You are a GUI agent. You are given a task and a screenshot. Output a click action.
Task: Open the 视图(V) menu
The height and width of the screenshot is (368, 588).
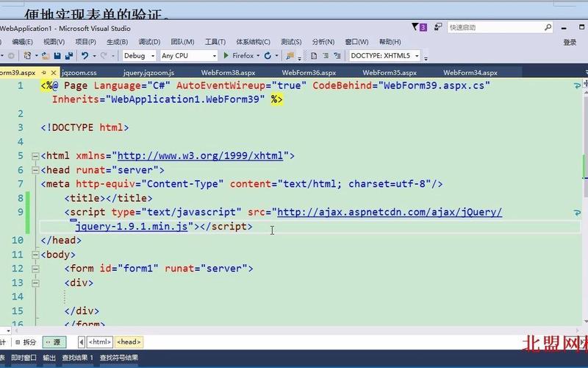[54, 42]
